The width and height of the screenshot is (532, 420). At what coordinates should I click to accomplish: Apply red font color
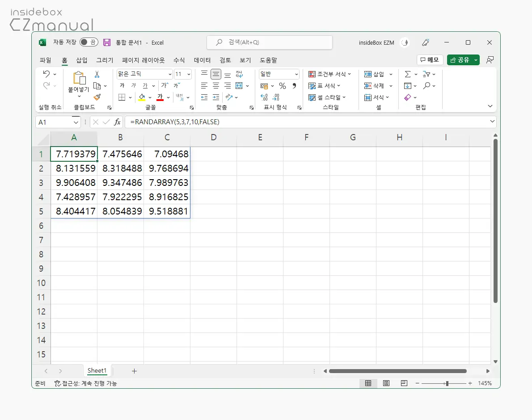tap(160, 97)
